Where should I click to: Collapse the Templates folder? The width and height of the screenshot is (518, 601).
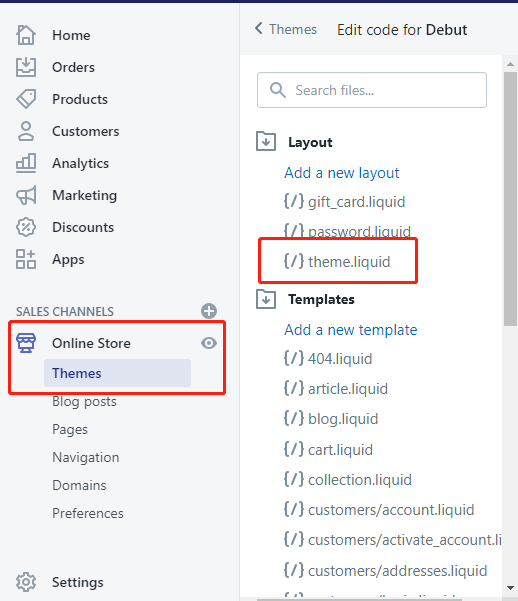266,299
